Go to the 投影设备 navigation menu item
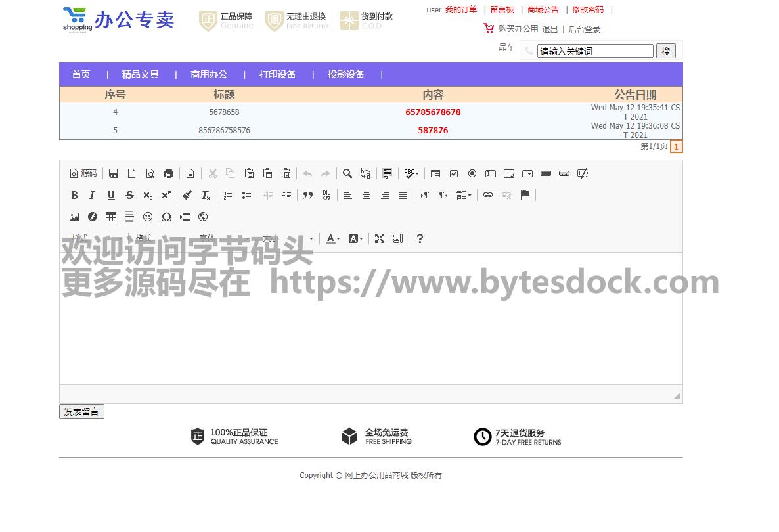 pos(346,74)
